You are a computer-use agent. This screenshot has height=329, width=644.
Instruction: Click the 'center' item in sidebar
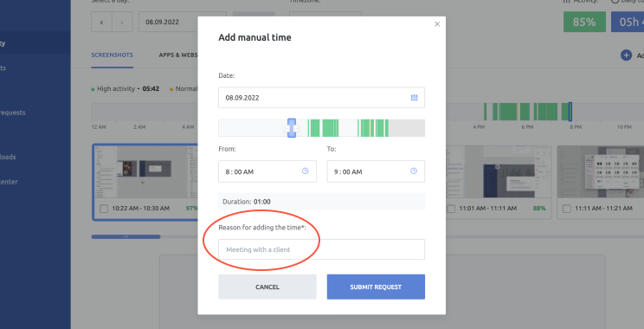pos(9,182)
